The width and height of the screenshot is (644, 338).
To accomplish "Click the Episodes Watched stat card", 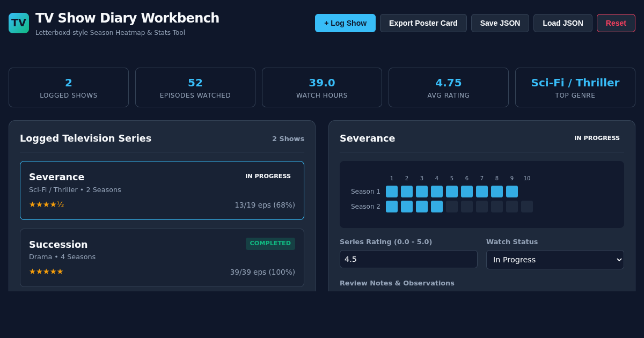I will pos(195,87).
